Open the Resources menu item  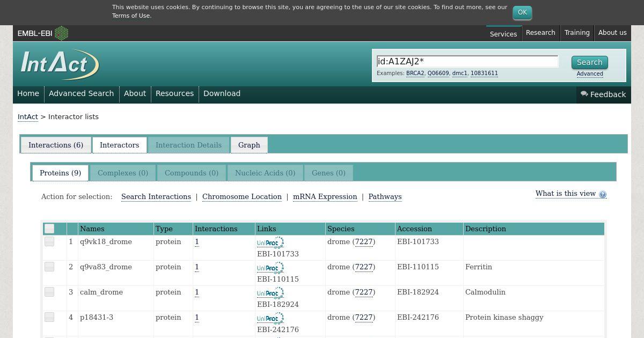[174, 93]
